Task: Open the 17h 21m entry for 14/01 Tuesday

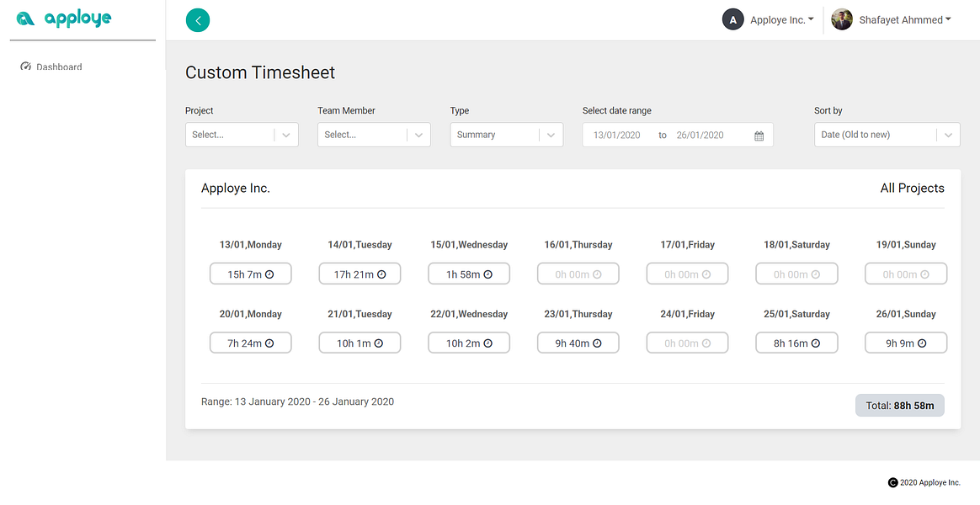Action: 360,274
